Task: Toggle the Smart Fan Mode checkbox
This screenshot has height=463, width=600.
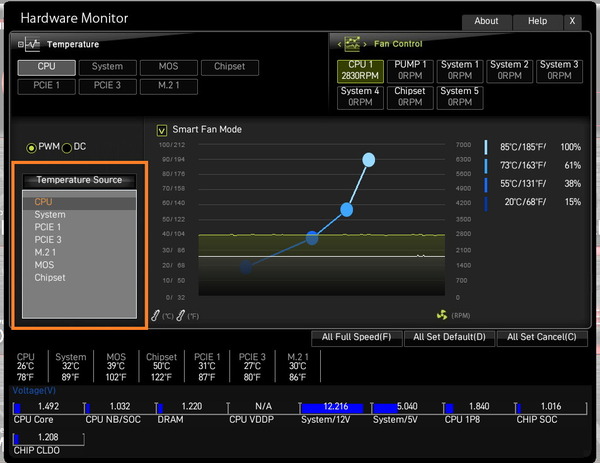Action: click(x=162, y=129)
